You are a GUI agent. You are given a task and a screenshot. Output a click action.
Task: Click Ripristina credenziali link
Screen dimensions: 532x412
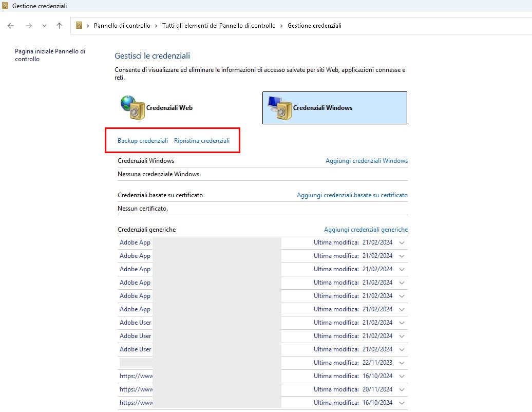[202, 141]
